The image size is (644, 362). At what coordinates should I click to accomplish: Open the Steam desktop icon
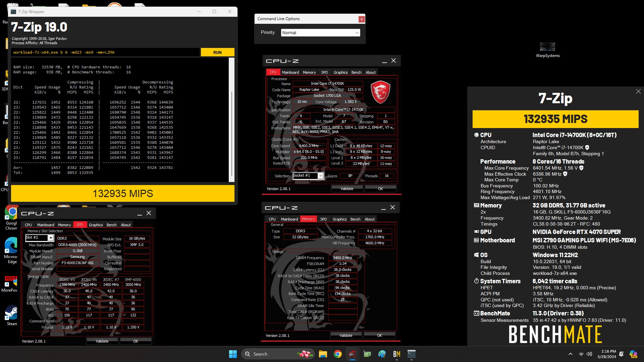pyautogui.click(x=11, y=316)
